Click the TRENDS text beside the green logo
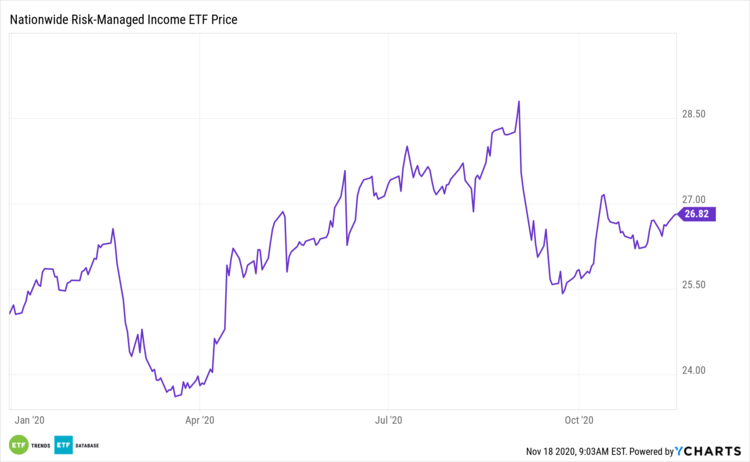Viewport: 750px width, 462px height. 41,445
